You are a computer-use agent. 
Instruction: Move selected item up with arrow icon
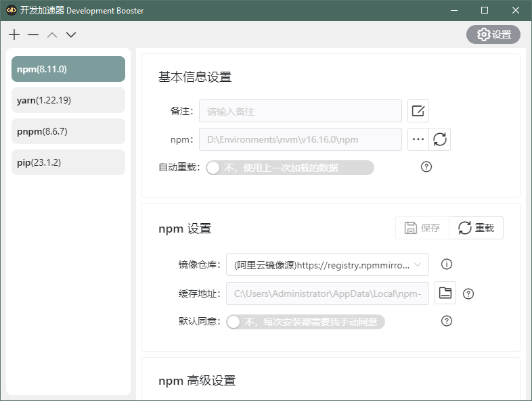[x=52, y=34]
